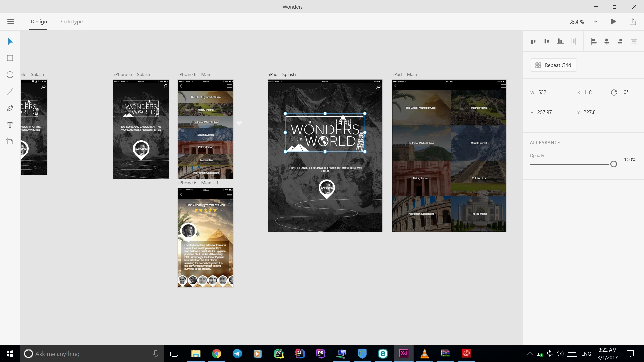This screenshot has width=644, height=362.
Task: Click the Select arrow tool
Action: 10,41
